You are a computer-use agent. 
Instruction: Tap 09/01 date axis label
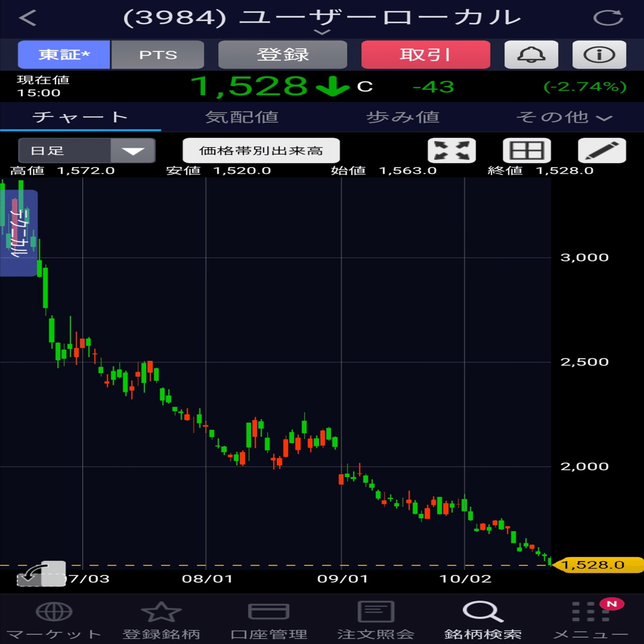[x=342, y=578]
